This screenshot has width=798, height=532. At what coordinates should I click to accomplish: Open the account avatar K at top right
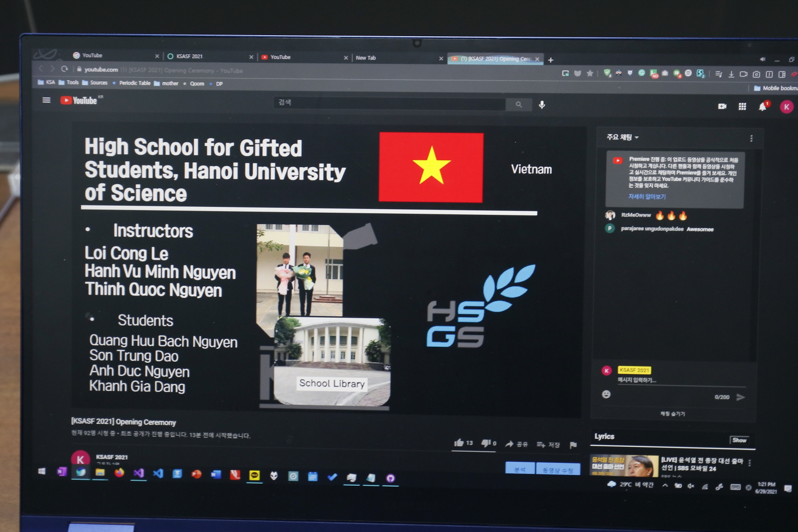click(x=786, y=107)
